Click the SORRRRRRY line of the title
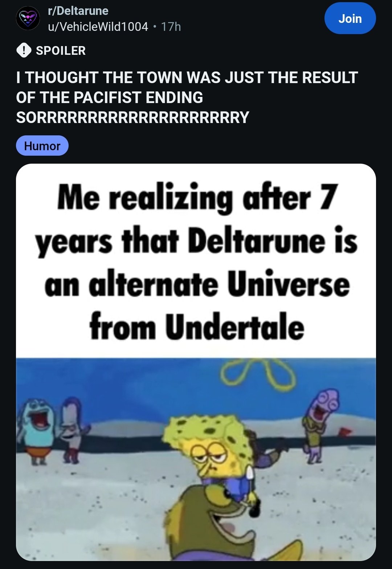 pyautogui.click(x=132, y=117)
